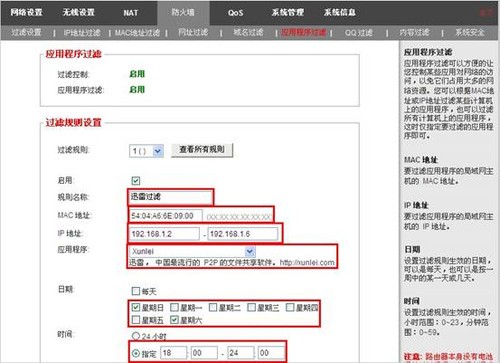Go to 内容过滤 submenu
Image resolution: width=500 pixels, height=363 pixels.
[x=414, y=32]
